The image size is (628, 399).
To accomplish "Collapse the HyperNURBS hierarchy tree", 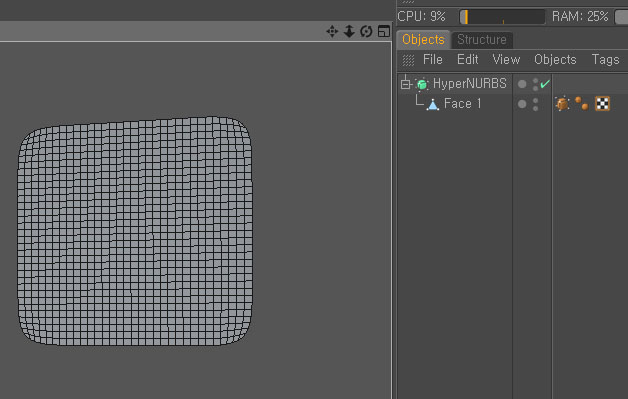I will [x=405, y=84].
